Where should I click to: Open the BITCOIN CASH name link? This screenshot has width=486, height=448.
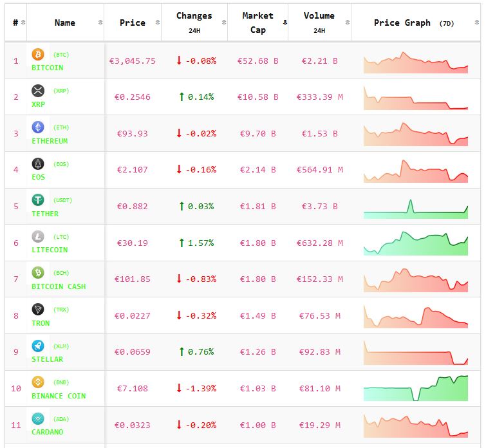coord(59,286)
